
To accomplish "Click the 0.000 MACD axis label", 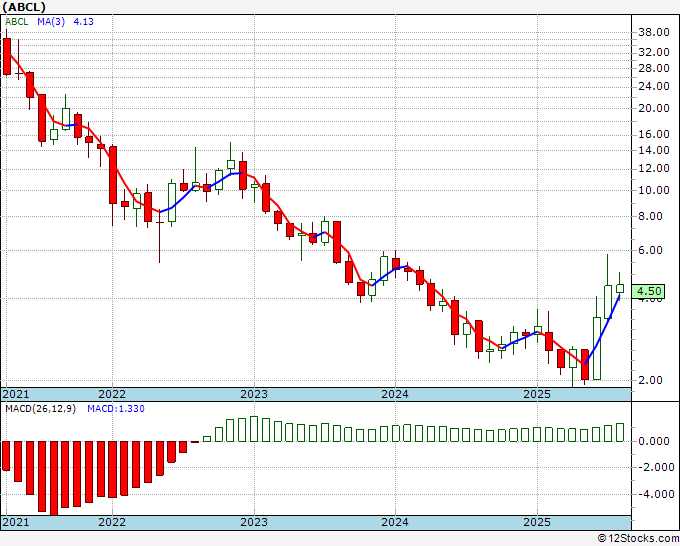I will click(656, 441).
